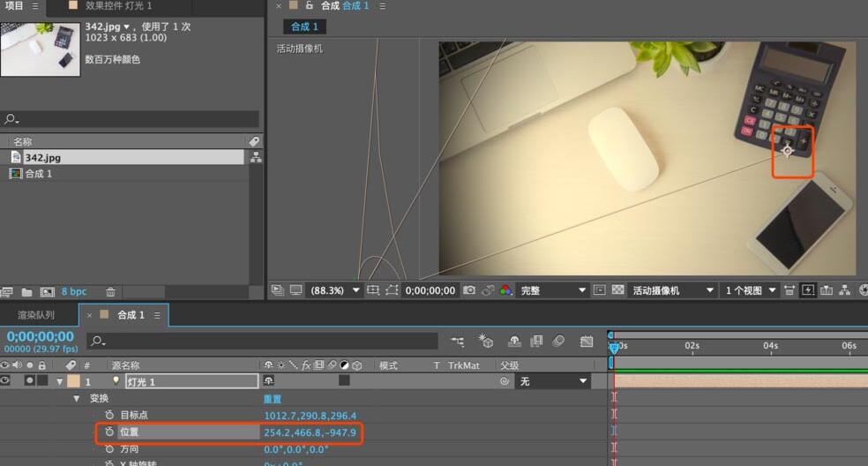Click the 342.jpg file icon in project list

point(16,157)
